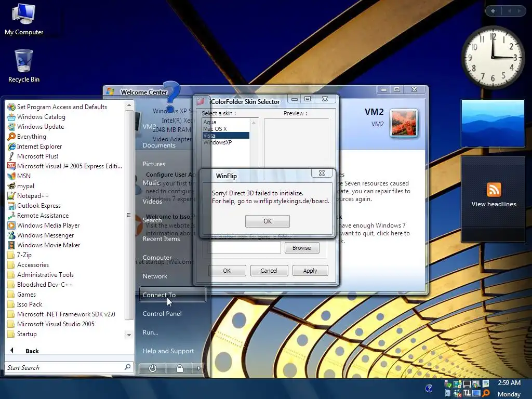The image size is (532, 399).
Task: Click the blue help question-mark tray icon
Action: pos(429,388)
